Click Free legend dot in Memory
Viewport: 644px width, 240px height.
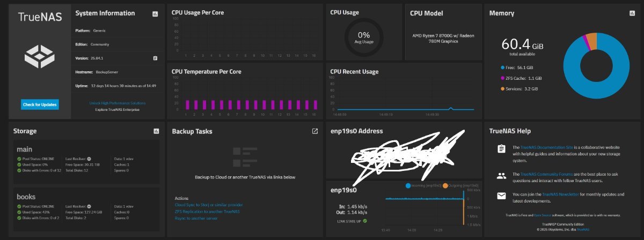502,68
